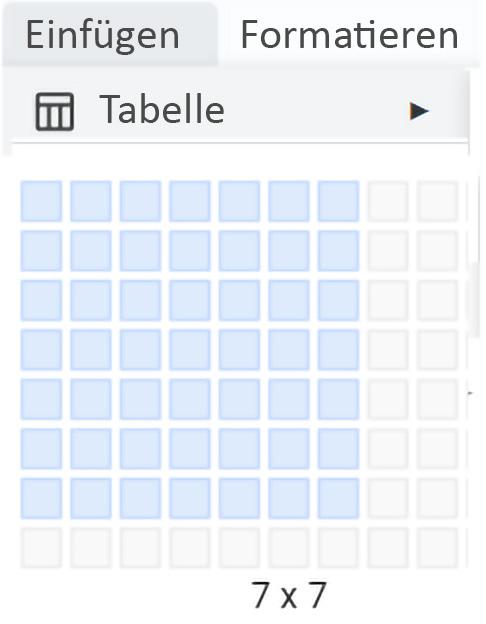The image size is (486, 624).
Task: Select the Tabelle menu entry
Action: (235, 110)
